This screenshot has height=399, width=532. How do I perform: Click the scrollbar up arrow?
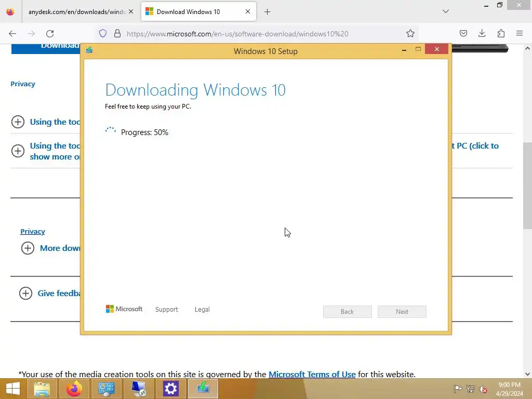527,48
